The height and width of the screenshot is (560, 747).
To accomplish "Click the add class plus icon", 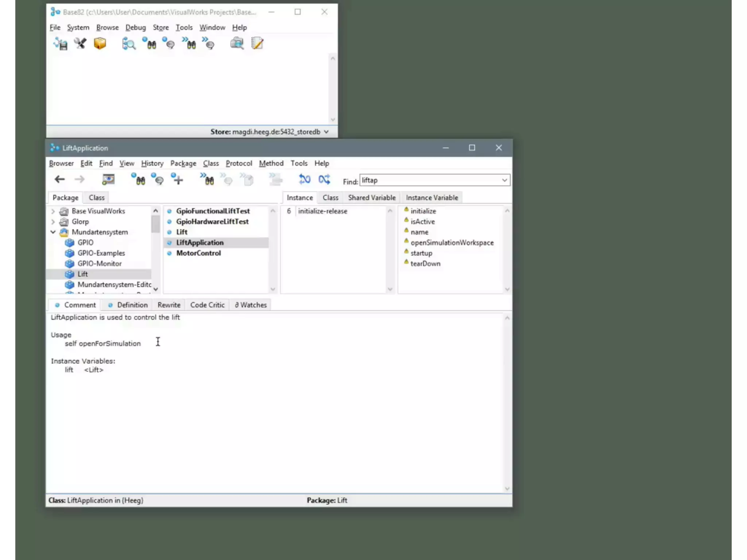I will pyautogui.click(x=177, y=179).
